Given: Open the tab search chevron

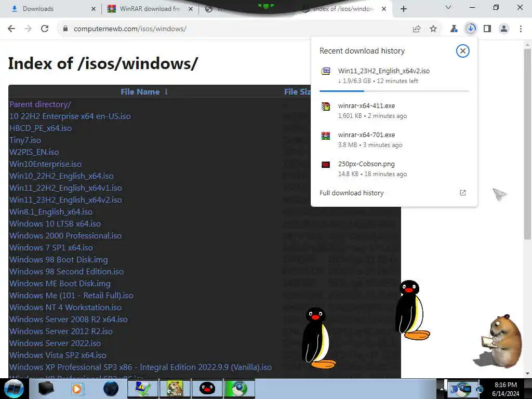Looking at the screenshot, I should (x=448, y=7).
